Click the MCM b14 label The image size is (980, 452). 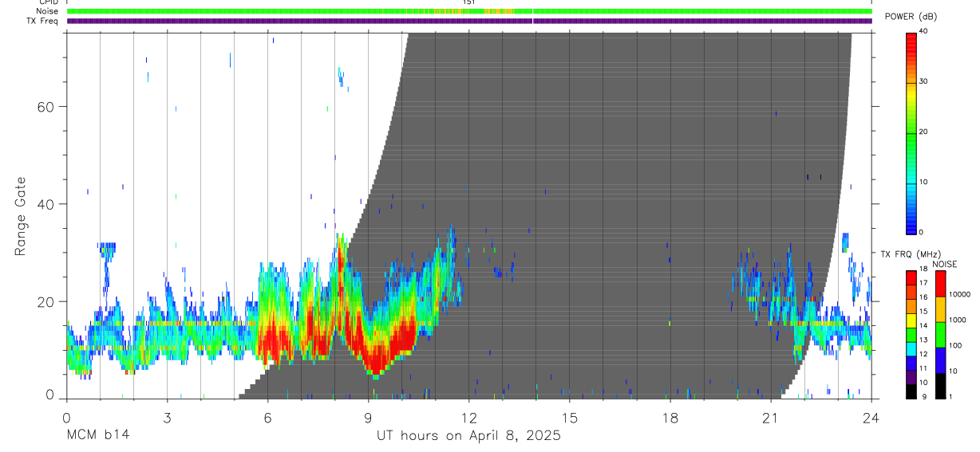(97, 436)
